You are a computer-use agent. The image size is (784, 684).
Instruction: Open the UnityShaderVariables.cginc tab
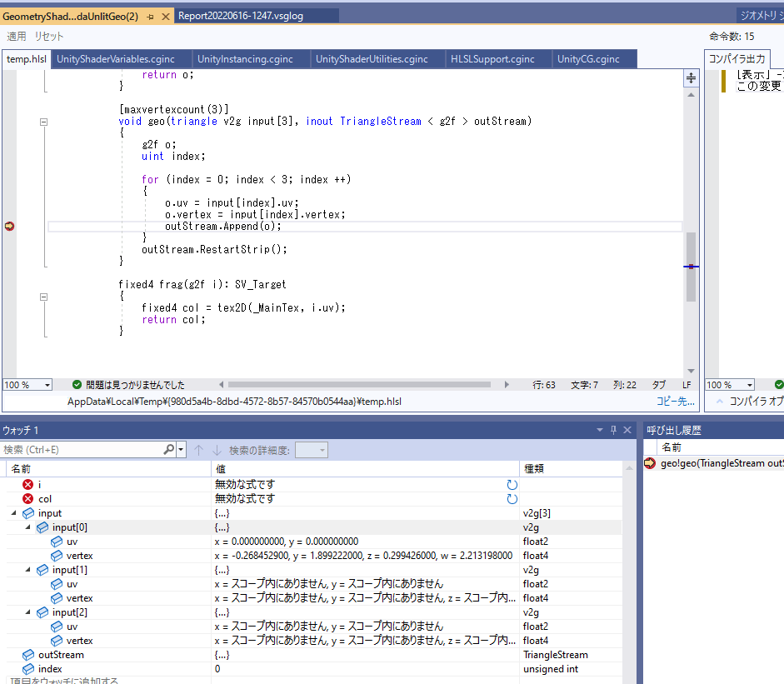116,59
